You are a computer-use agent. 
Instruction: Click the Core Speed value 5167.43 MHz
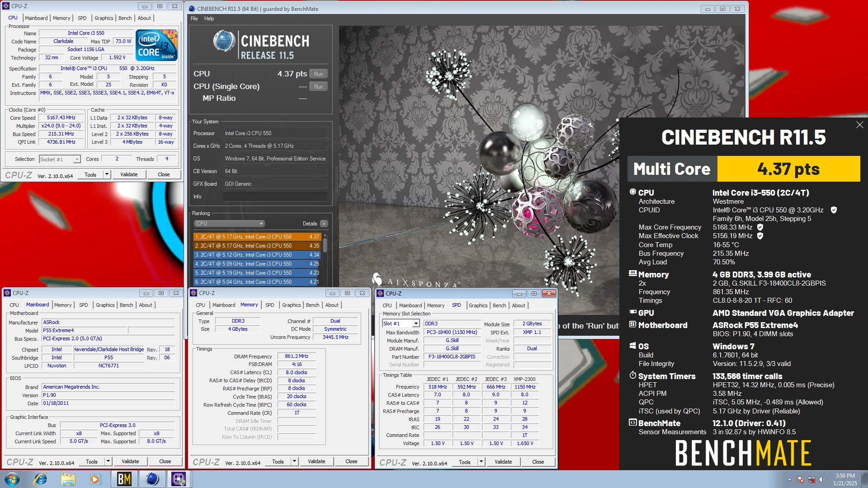(61, 117)
